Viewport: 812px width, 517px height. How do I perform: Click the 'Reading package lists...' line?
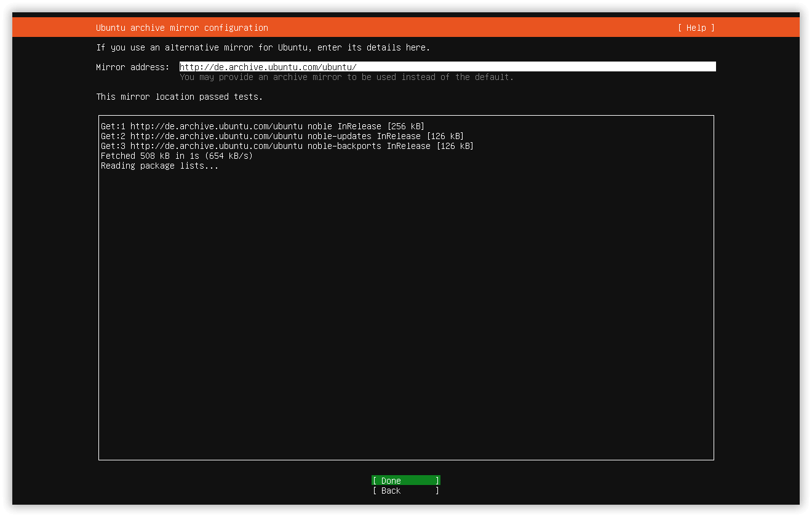pos(160,166)
